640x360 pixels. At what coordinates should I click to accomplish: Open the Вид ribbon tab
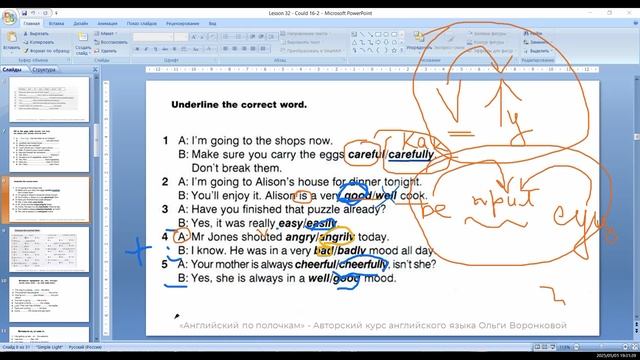pyautogui.click(x=212, y=24)
